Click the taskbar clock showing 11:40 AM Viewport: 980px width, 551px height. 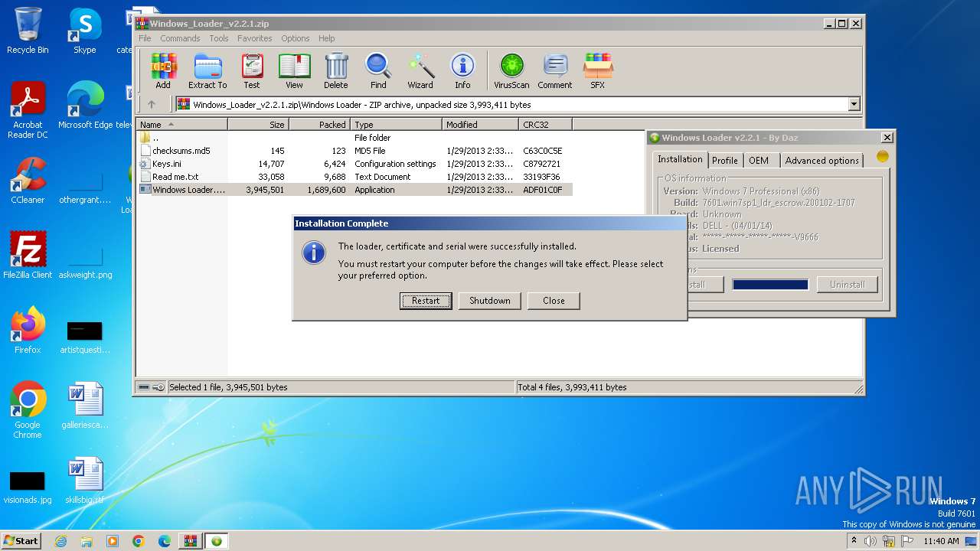pyautogui.click(x=941, y=541)
